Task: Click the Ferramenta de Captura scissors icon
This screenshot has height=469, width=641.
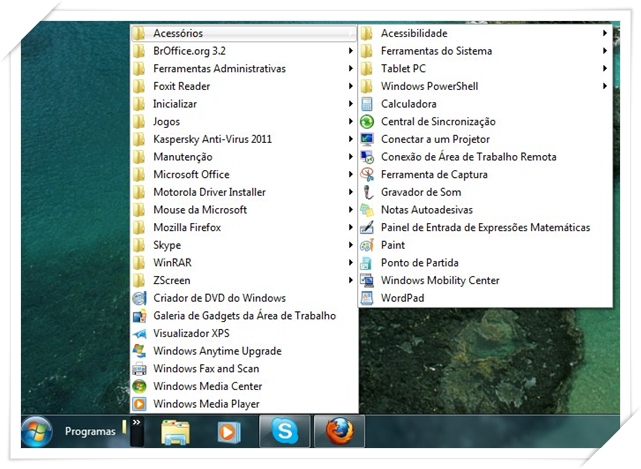Action: coord(367,174)
